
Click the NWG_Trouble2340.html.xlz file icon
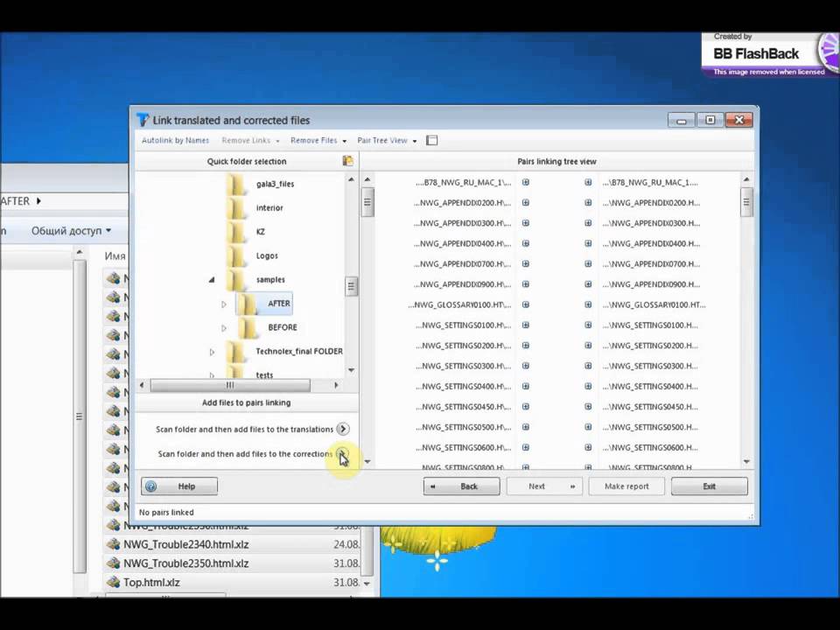(113, 544)
